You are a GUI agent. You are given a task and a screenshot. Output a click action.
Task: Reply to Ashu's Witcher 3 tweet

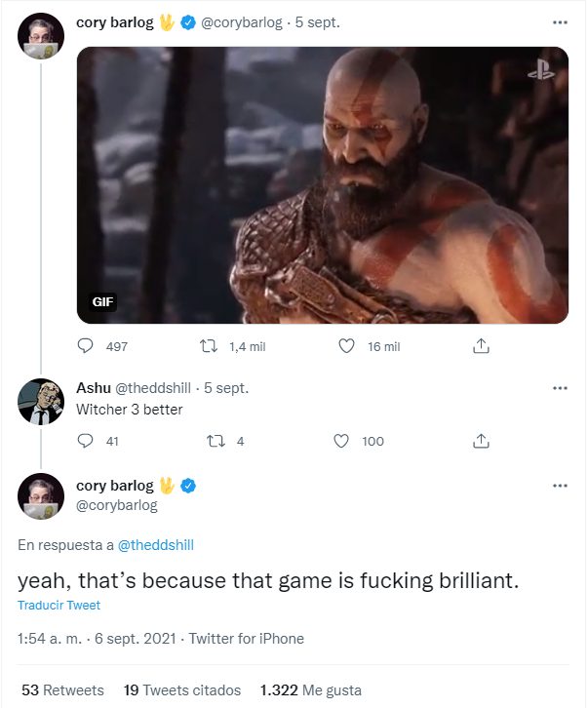pos(86,441)
